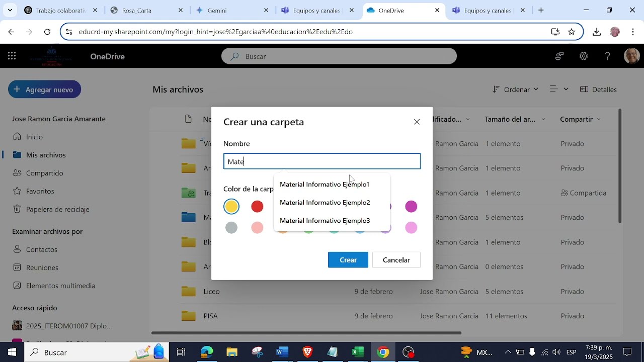Screen dimensions: 644x362
Task: Open Papelera de reciclaje
Action: click(x=57, y=209)
